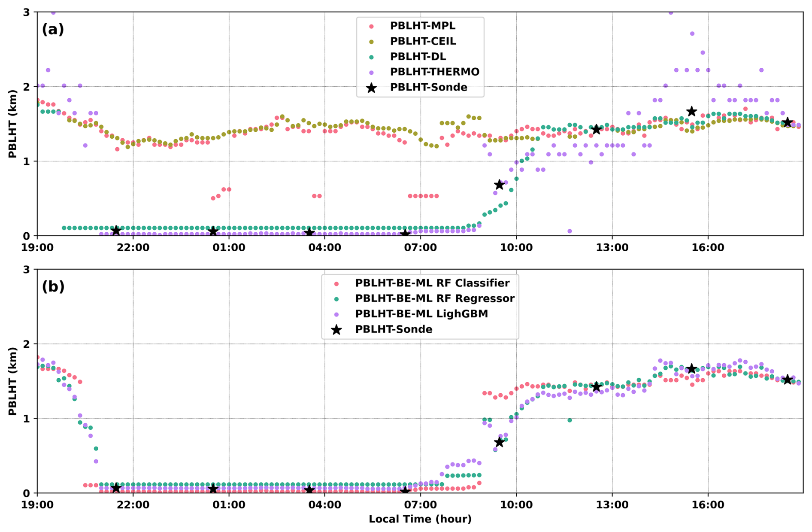Image resolution: width=812 pixels, height=532 pixels.
Task: Select the PBLHT-BE-ML LighGBM legend label
Action: 421,314
